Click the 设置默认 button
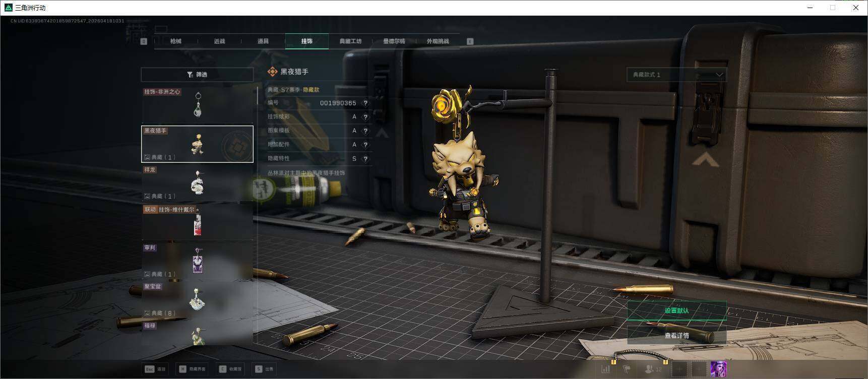 point(677,310)
